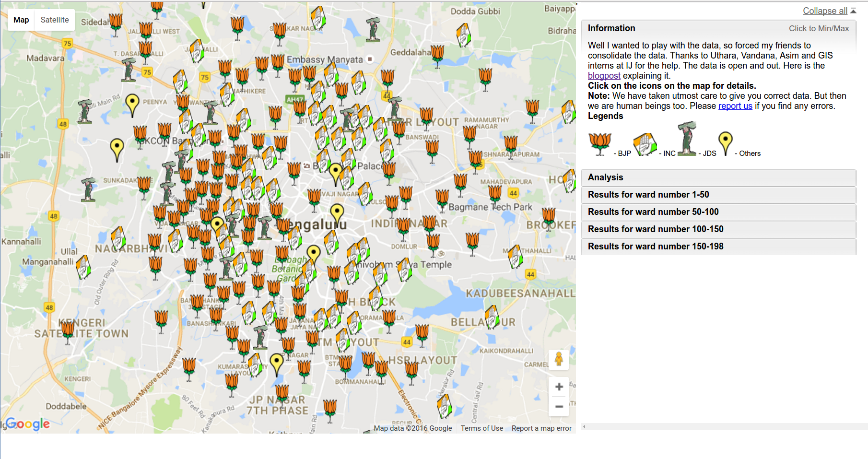Viewport: 868px width, 459px height.
Task: Click the JDS legend farmer icon
Action: point(687,139)
